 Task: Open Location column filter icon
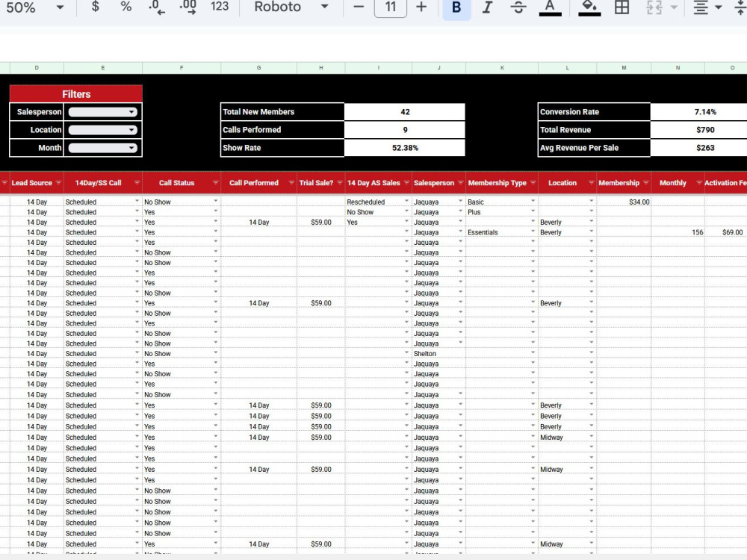[591, 183]
